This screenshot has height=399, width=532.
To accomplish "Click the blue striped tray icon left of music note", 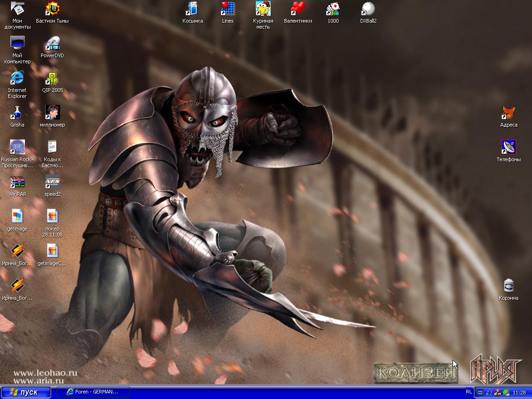I will point(480,393).
